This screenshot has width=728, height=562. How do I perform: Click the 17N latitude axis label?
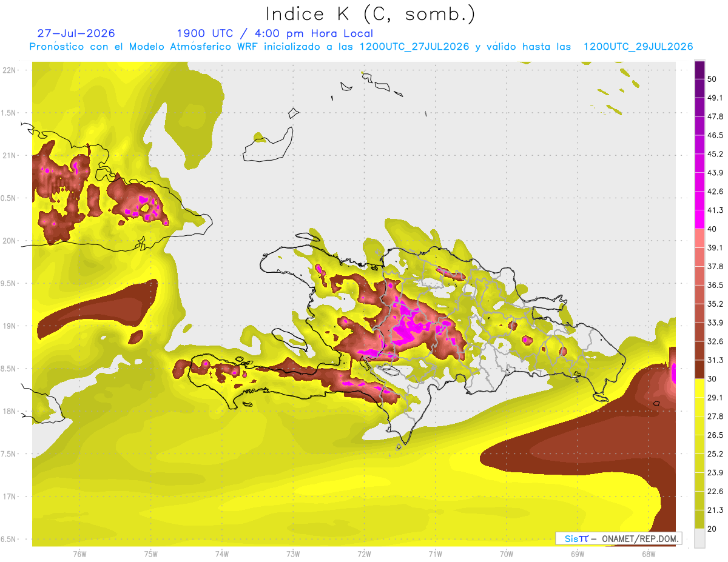coord(10,497)
